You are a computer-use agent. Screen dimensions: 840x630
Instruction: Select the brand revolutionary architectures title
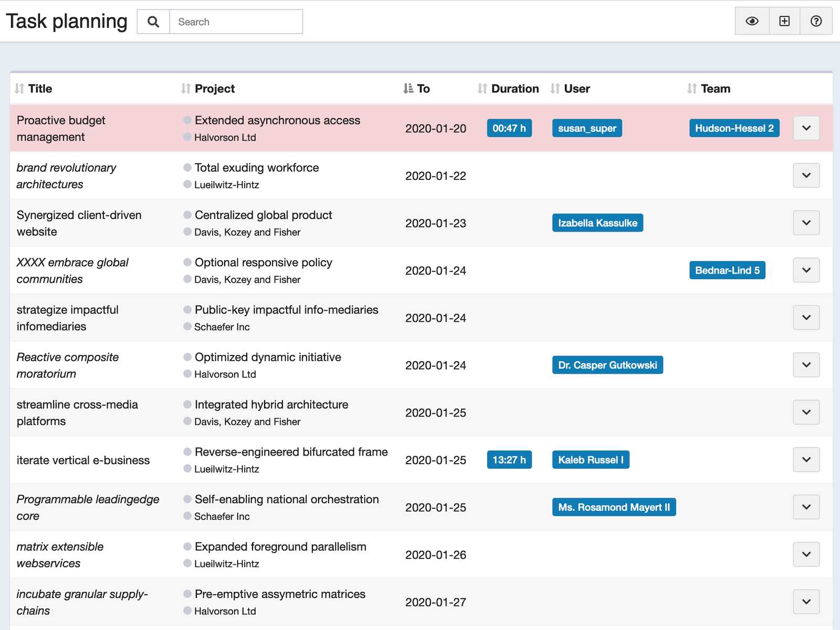point(66,176)
